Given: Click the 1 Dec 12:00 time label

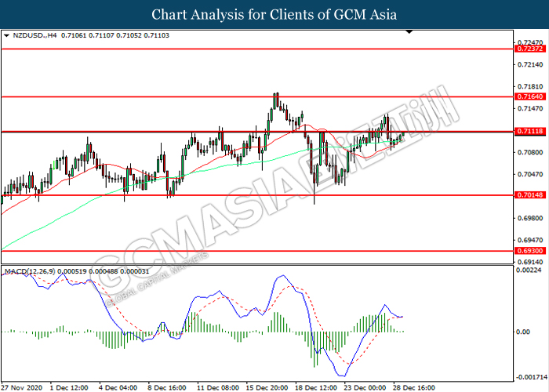Looking at the screenshot, I should [69, 388].
